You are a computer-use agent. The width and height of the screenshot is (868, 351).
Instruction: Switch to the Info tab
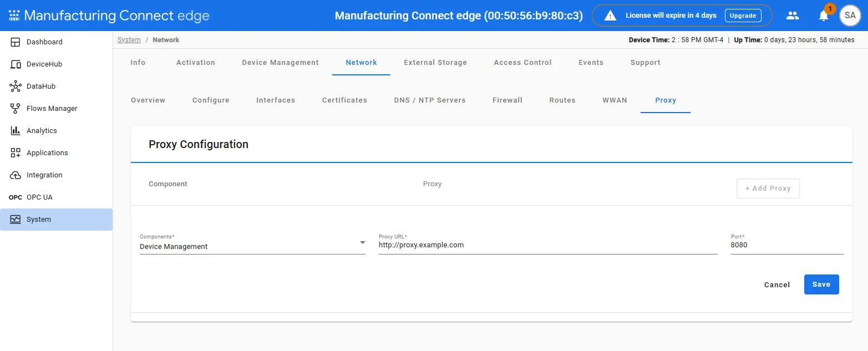point(138,63)
